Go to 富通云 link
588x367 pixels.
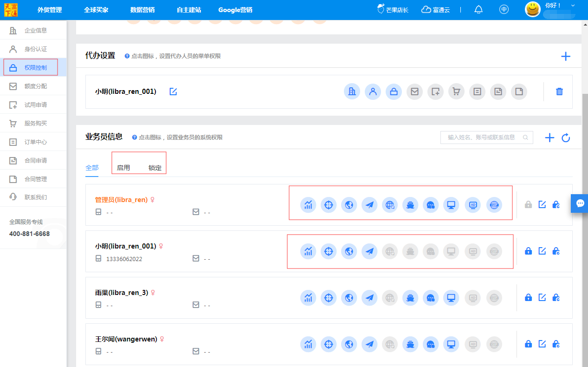click(x=436, y=10)
